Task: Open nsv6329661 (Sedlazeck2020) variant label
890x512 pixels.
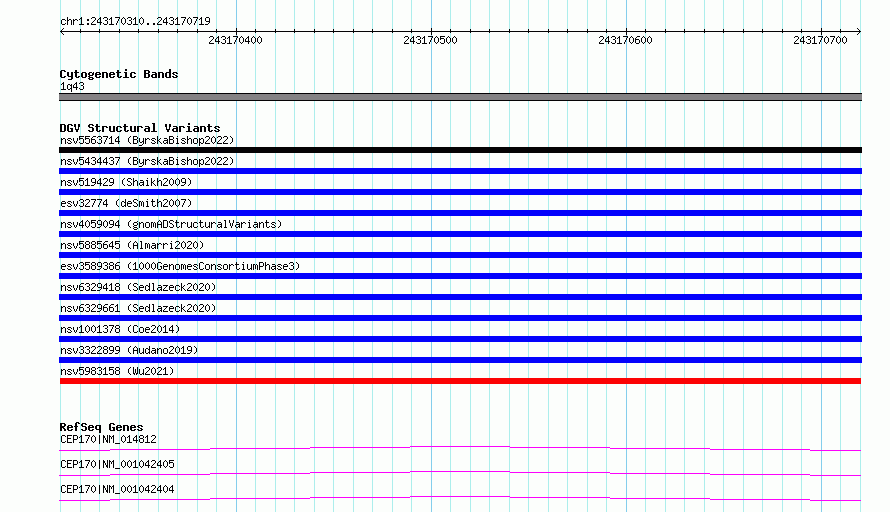Action: [x=138, y=308]
